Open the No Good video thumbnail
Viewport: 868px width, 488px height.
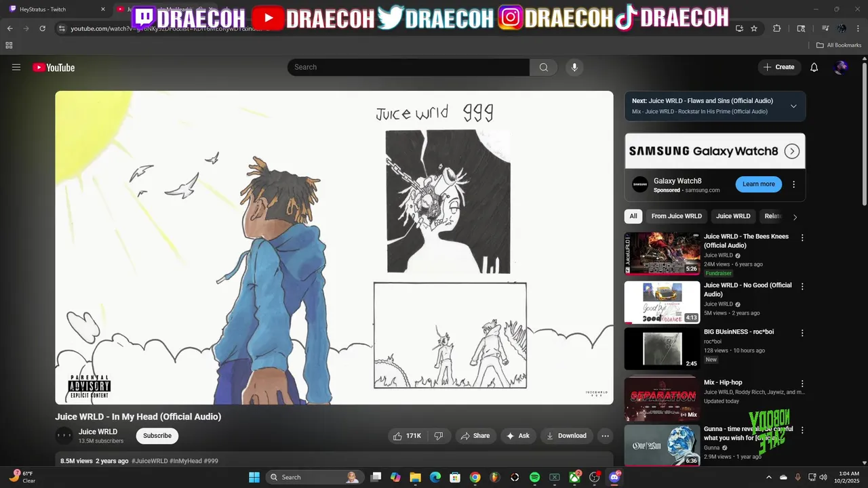[662, 302]
